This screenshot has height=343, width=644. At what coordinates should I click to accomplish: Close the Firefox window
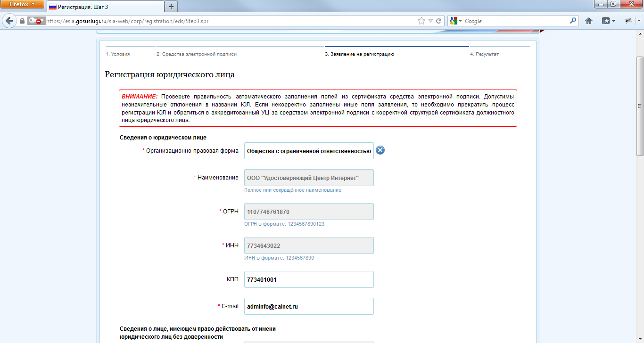point(631,4)
